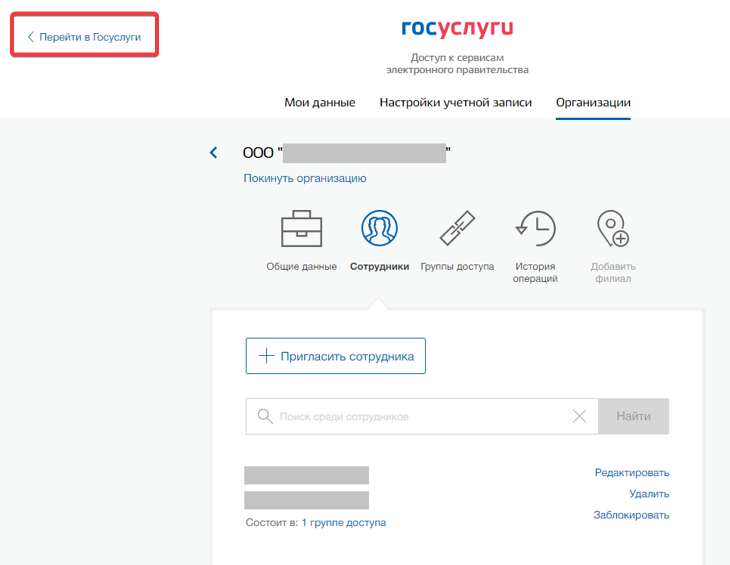Click the Общие данные briefcase icon
The width and height of the screenshot is (730, 565).
click(301, 228)
